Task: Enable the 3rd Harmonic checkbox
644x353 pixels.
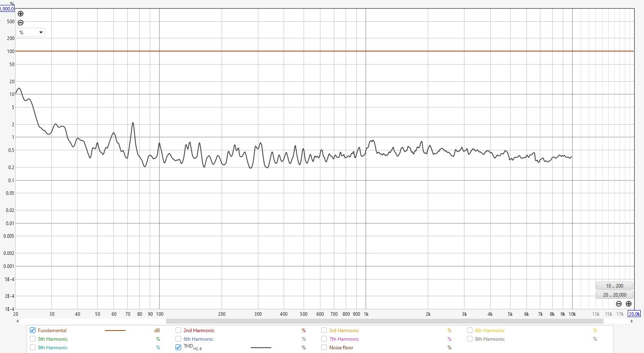Action: click(324, 330)
